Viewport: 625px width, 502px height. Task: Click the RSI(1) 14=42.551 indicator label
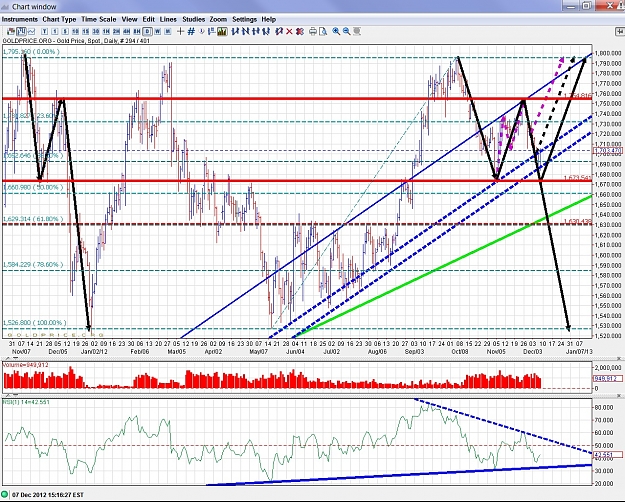[26, 402]
